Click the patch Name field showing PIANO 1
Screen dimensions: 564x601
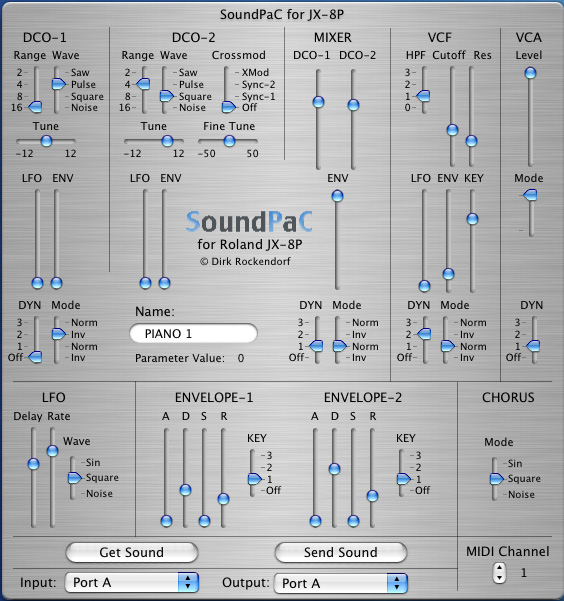point(194,333)
